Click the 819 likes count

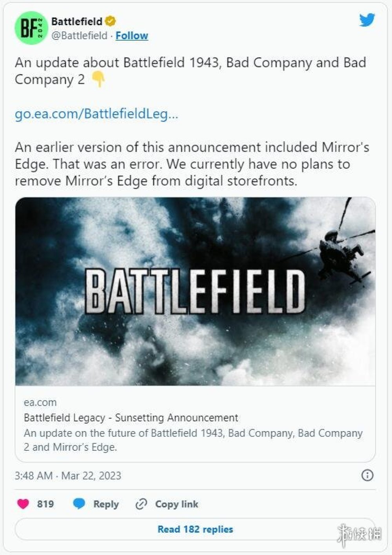(45, 504)
